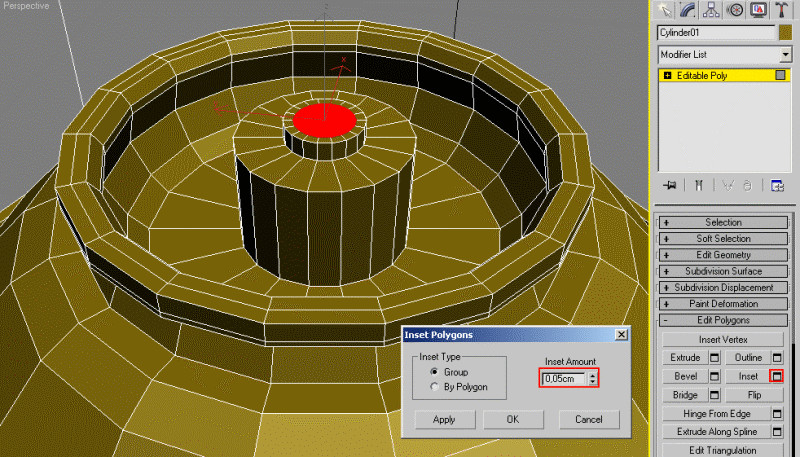Click Apply in Inset Polygons dialog
Screen dimensions: 800x457
[444, 419]
